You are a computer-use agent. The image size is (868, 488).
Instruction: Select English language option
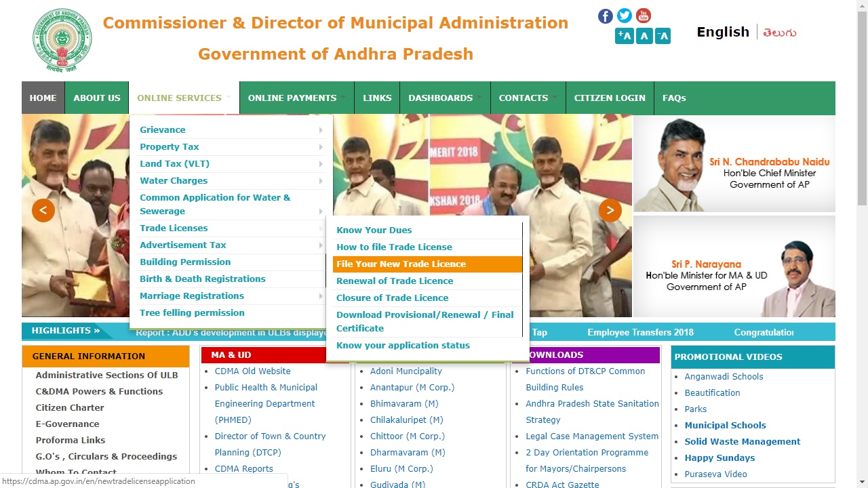pyautogui.click(x=722, y=32)
